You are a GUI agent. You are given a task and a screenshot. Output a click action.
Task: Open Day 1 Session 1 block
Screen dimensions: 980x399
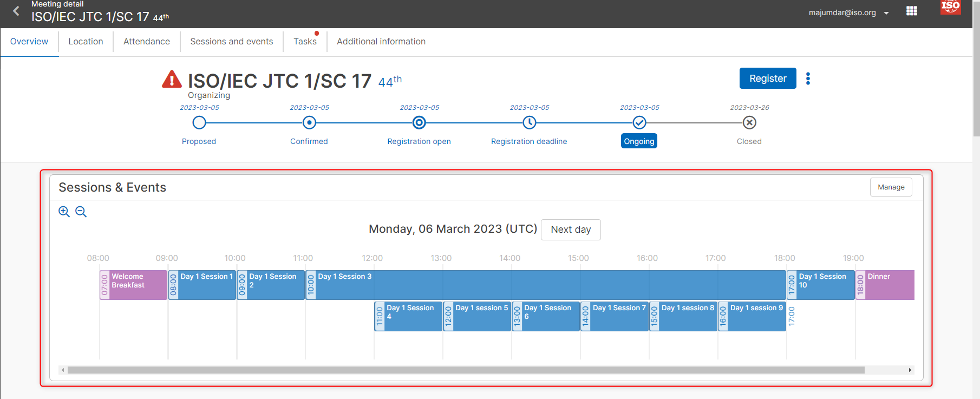[x=202, y=285]
